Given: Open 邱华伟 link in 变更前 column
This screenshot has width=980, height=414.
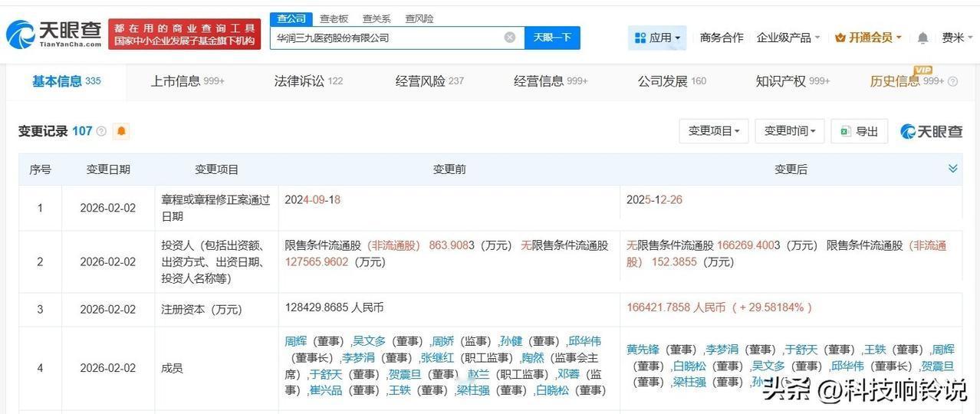Looking at the screenshot, I should [584, 341].
